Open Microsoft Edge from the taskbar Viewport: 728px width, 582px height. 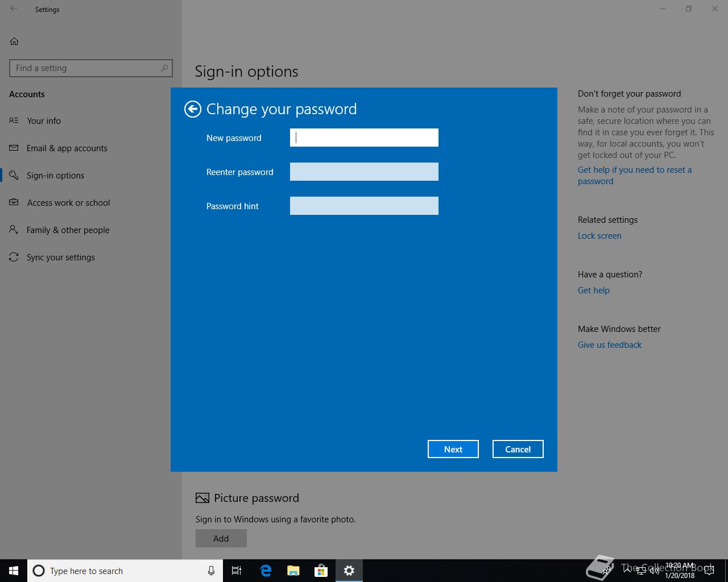coord(265,571)
